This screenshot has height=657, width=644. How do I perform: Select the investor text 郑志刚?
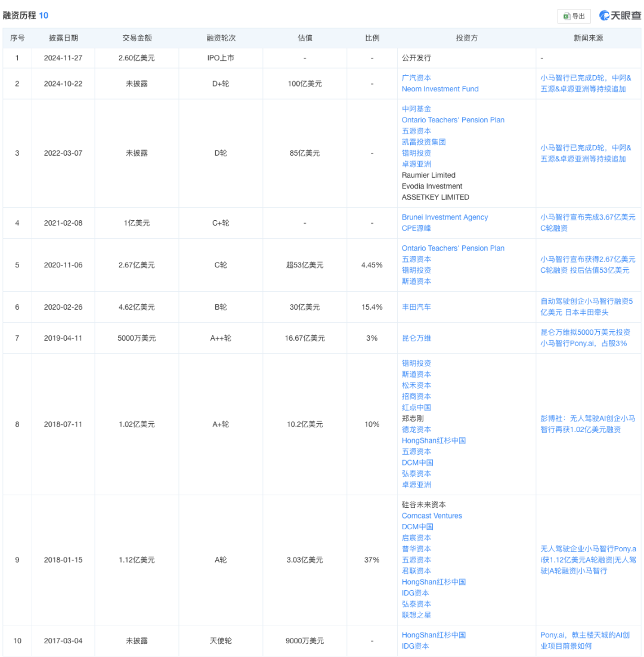click(413, 418)
